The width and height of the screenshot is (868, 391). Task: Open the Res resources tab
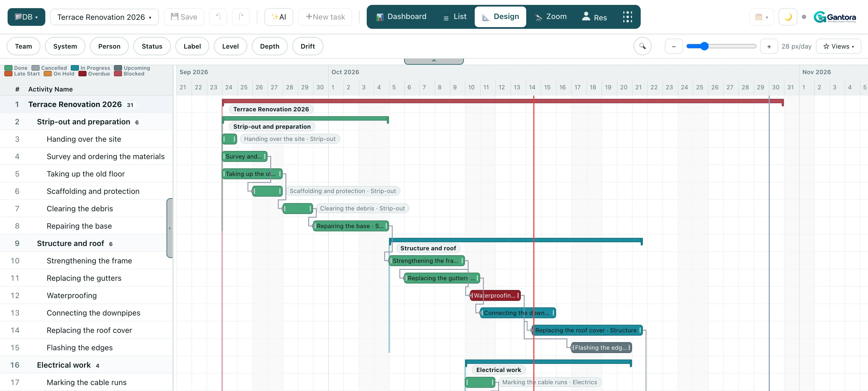point(594,17)
